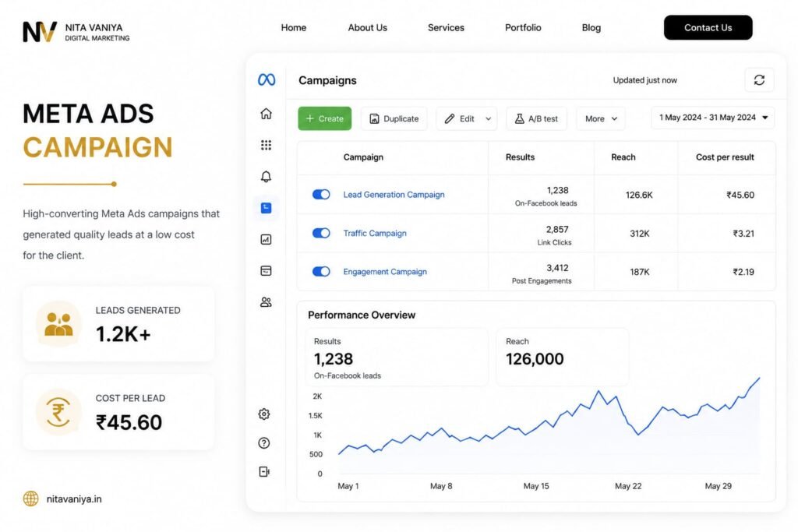Click the Leads Generated 1.2K+ card

tap(118, 324)
